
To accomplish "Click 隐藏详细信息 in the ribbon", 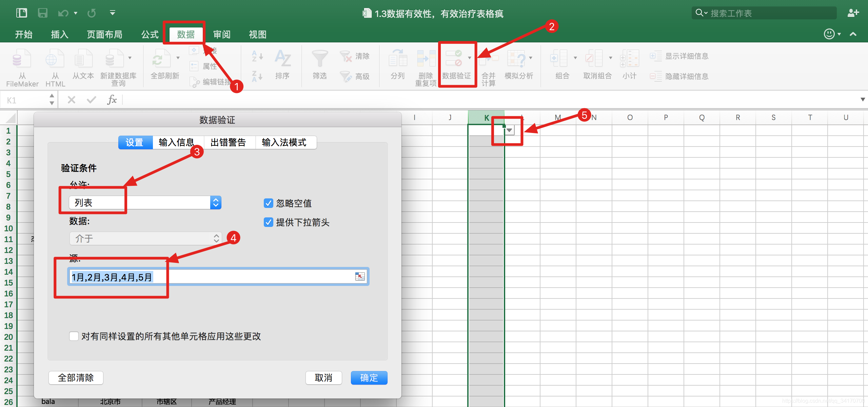I will click(x=679, y=77).
